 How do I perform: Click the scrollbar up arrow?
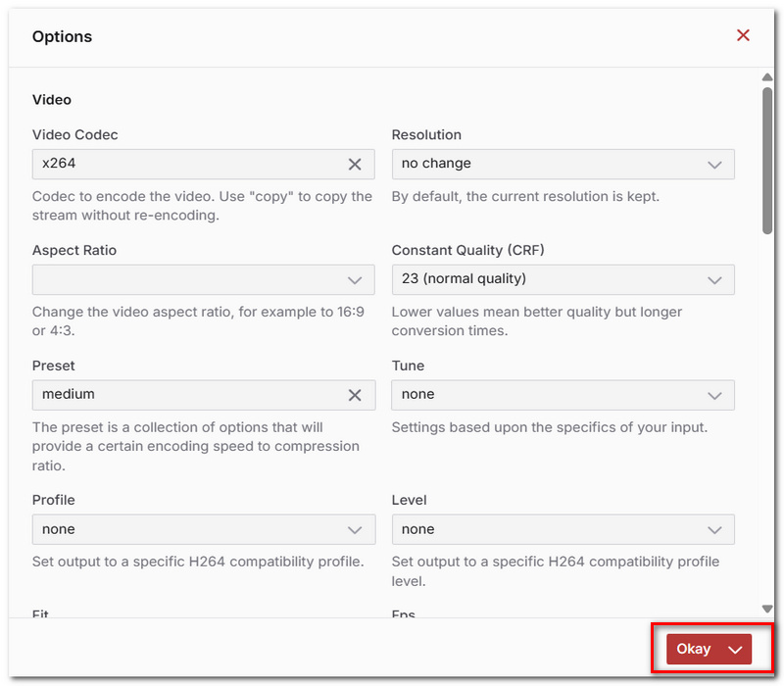tap(767, 77)
